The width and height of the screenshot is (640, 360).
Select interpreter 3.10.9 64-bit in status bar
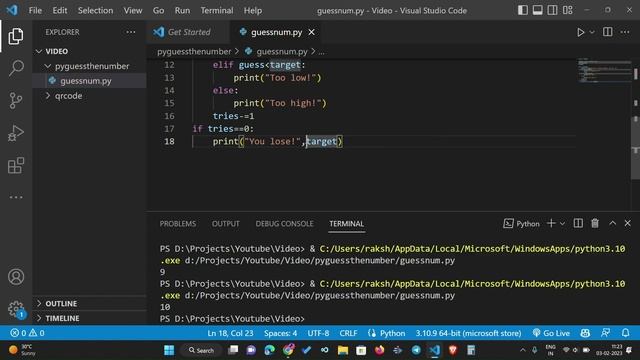click(x=468, y=333)
